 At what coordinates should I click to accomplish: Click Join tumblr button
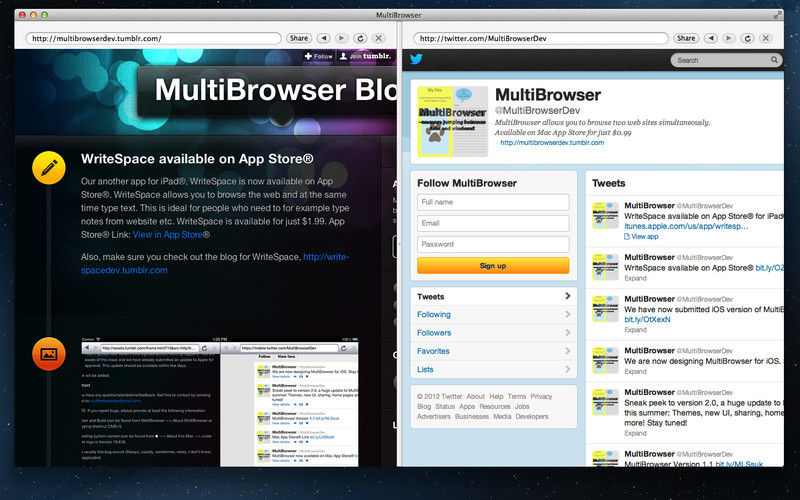click(x=365, y=56)
